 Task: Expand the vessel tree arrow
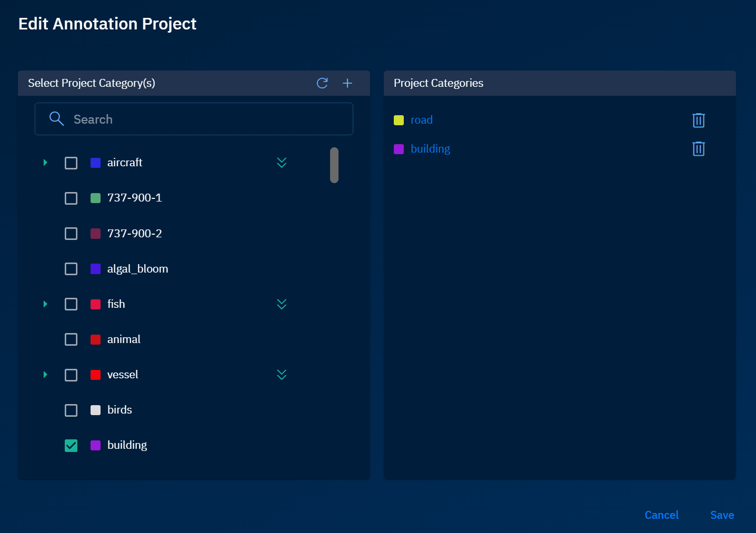click(45, 375)
